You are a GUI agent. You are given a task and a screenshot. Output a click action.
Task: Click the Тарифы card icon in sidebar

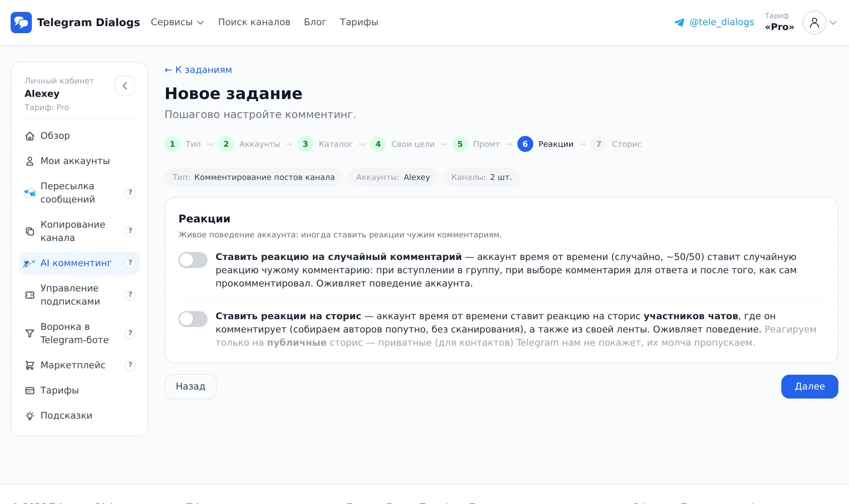(x=30, y=390)
